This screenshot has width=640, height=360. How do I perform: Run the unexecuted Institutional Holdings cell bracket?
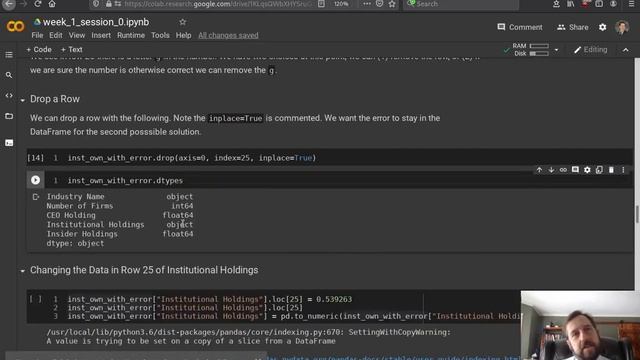click(x=36, y=299)
